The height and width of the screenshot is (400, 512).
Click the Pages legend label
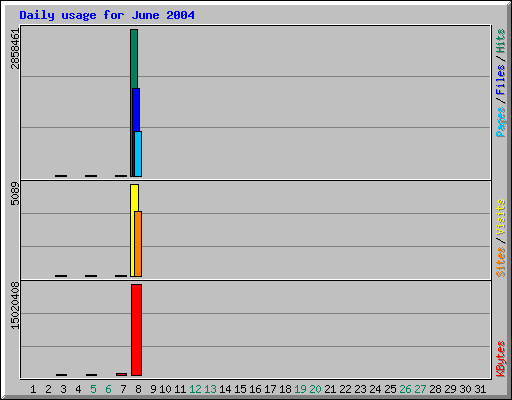pyautogui.click(x=500, y=122)
